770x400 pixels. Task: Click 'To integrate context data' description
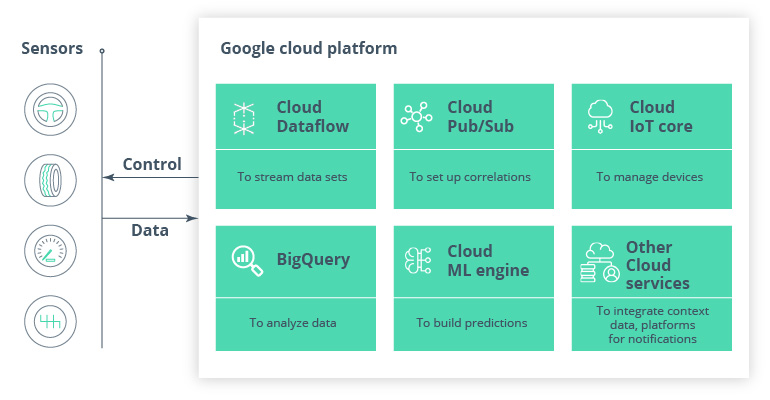click(650, 325)
